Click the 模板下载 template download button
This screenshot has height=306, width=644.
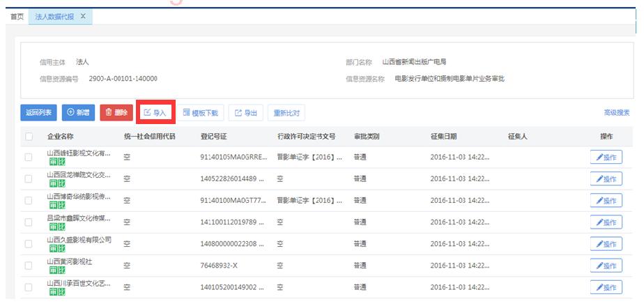point(200,112)
